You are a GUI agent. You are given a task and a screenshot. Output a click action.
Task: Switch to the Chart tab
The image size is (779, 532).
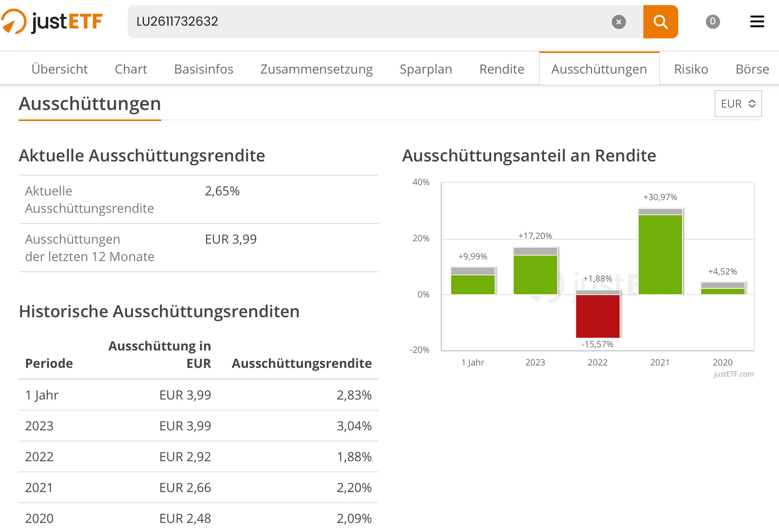tap(130, 69)
